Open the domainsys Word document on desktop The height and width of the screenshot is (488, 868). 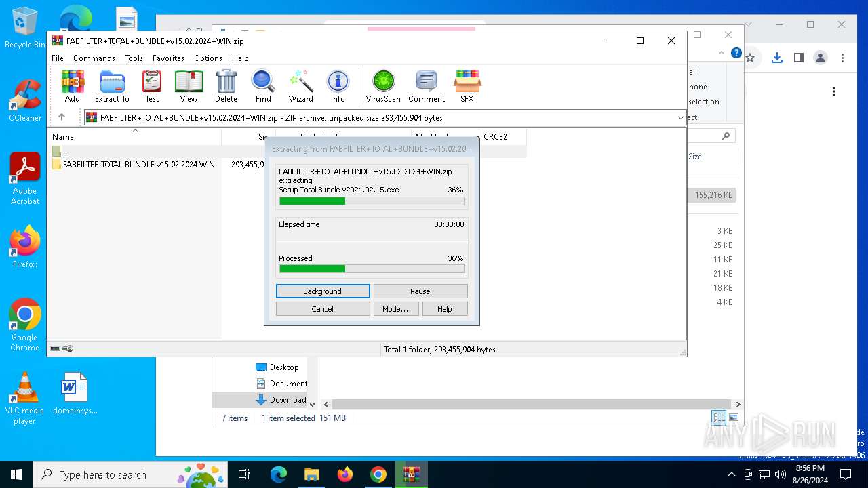[x=75, y=393]
